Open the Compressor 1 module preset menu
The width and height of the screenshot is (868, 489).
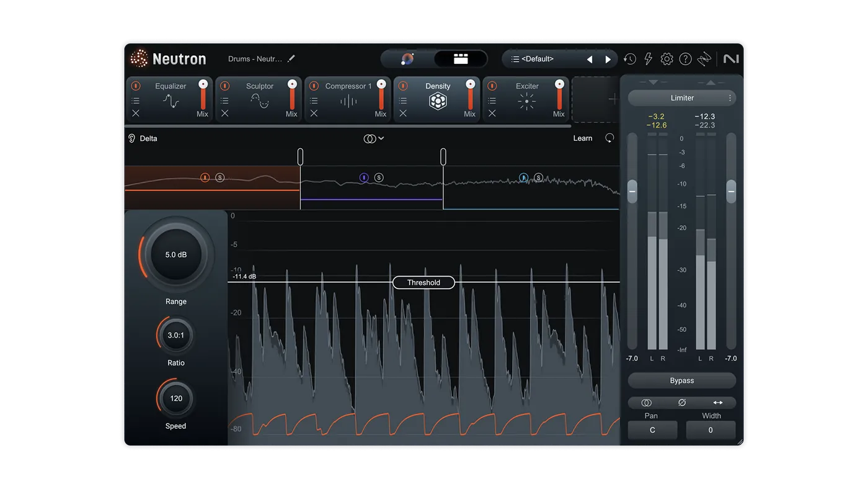pyautogui.click(x=314, y=101)
